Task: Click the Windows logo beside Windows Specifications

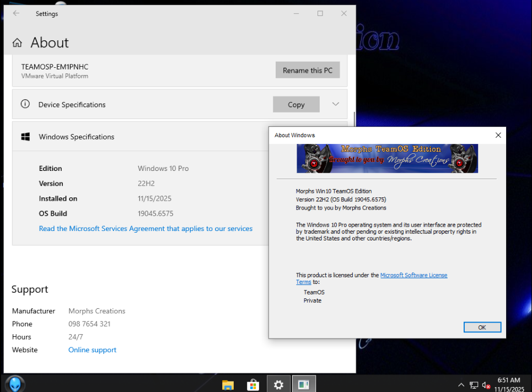Action: pos(25,137)
